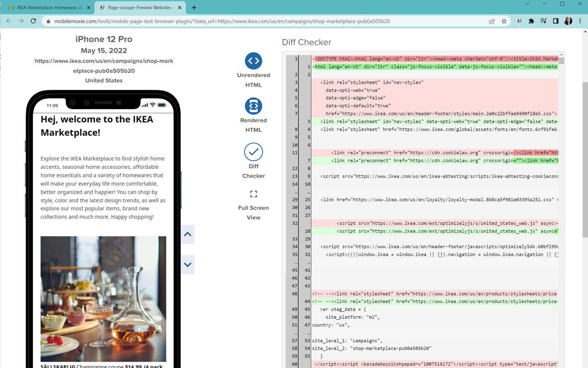
Task: Click the displayed IKEA campaign URL text
Action: point(104,65)
